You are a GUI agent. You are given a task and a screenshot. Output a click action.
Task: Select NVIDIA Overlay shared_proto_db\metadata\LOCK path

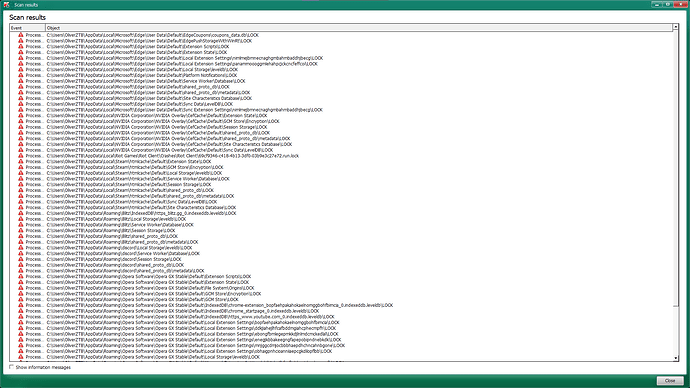pos(169,139)
